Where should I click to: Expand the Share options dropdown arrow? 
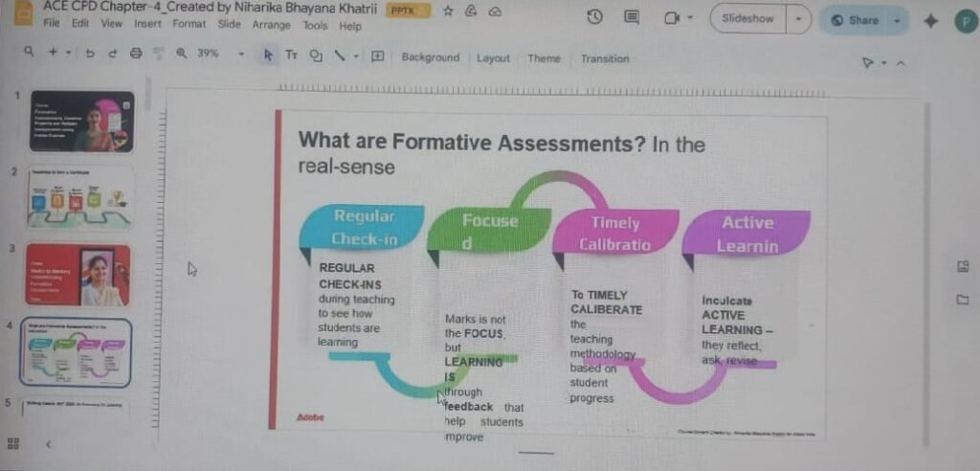pos(897,20)
